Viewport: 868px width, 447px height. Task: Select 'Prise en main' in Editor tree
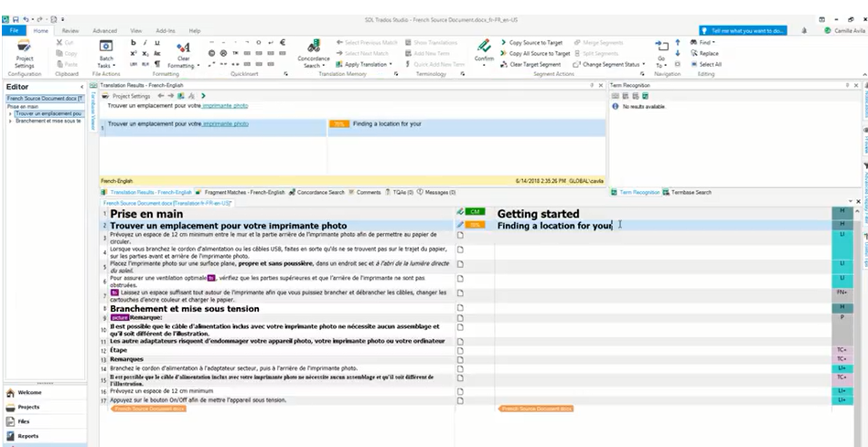(x=23, y=106)
